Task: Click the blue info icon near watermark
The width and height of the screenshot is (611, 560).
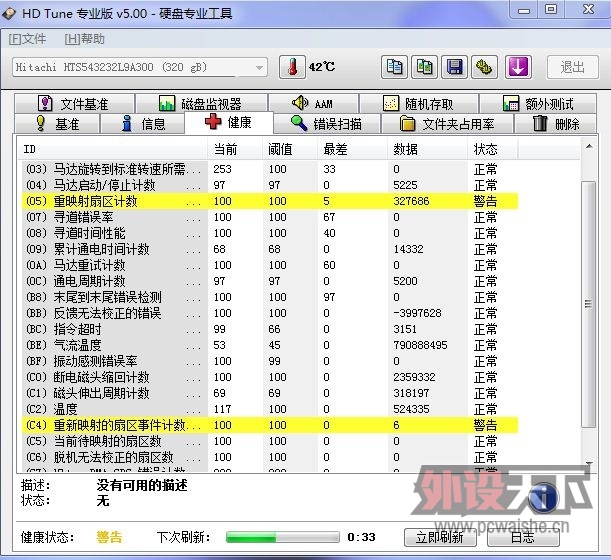Action: (x=544, y=497)
